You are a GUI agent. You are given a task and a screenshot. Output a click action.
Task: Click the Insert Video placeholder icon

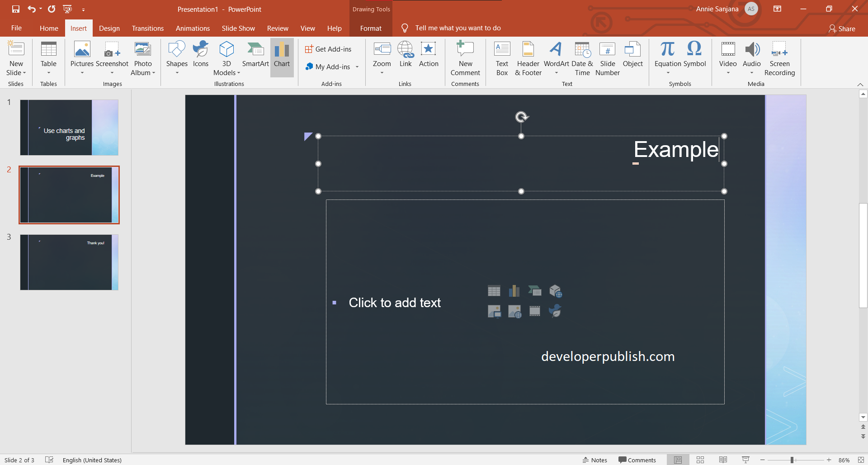click(x=535, y=311)
